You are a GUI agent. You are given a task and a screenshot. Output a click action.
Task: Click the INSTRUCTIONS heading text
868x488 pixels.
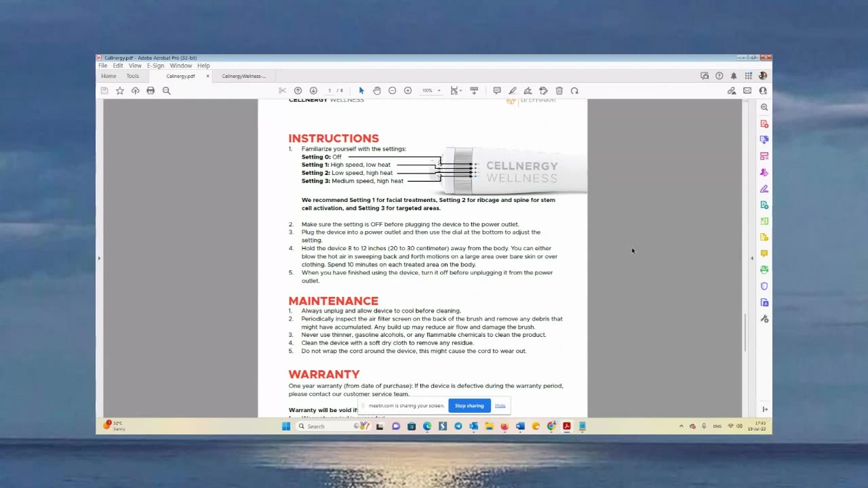334,138
